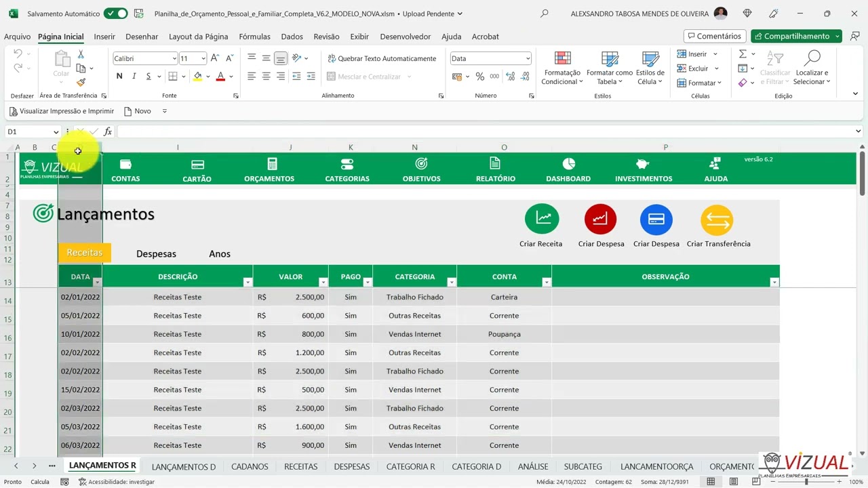Click the font color A swatch

[x=220, y=77]
